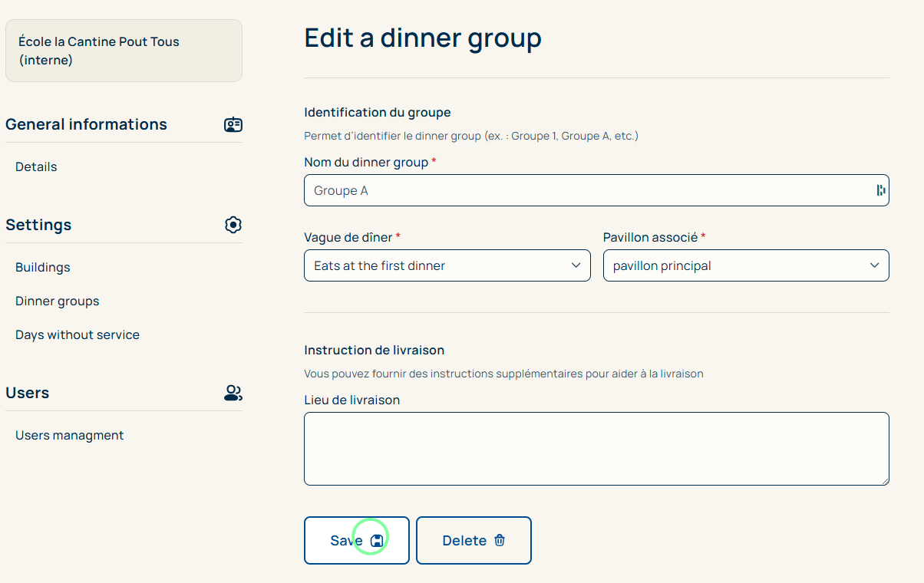Go to Buildings settings
The width and height of the screenshot is (924, 583).
43,267
